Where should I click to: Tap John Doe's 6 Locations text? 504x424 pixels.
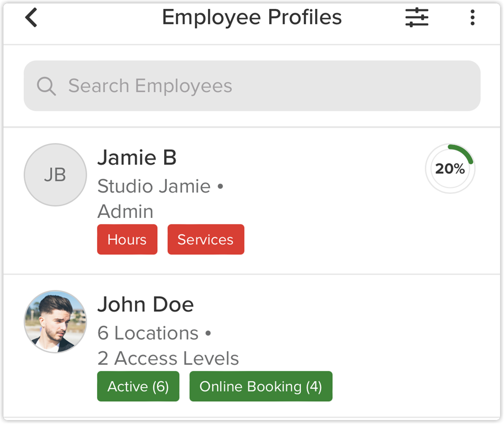tap(148, 333)
